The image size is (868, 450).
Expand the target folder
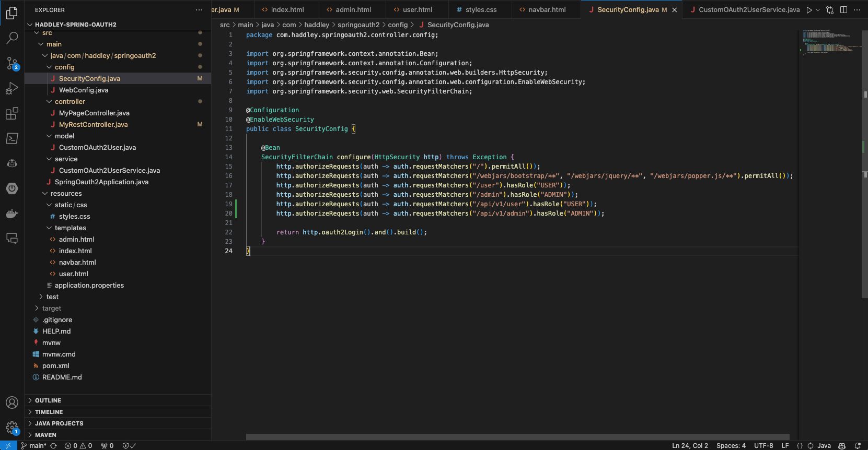pyautogui.click(x=51, y=309)
